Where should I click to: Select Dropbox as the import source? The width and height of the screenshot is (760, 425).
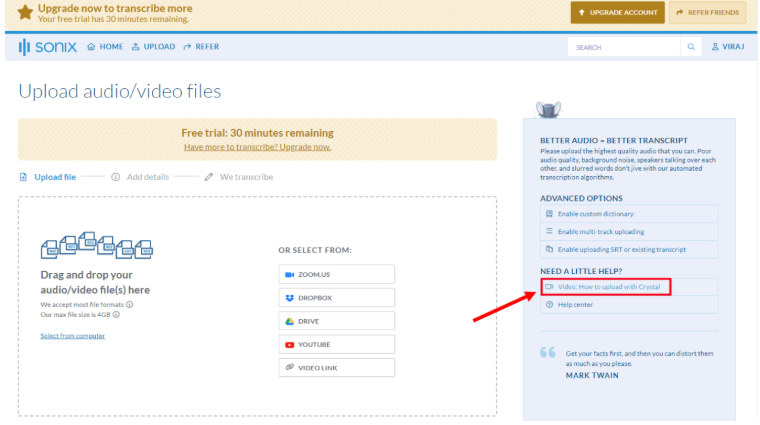click(336, 298)
